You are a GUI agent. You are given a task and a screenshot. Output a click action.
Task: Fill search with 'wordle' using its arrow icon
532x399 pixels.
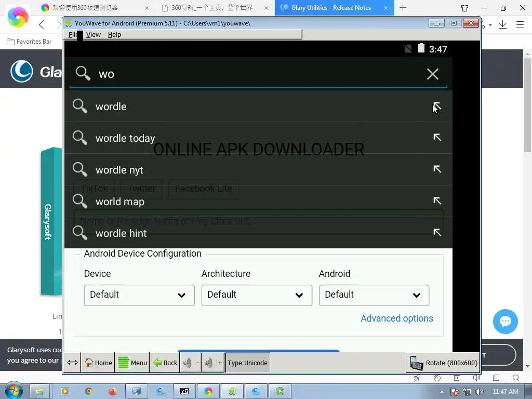(x=437, y=106)
